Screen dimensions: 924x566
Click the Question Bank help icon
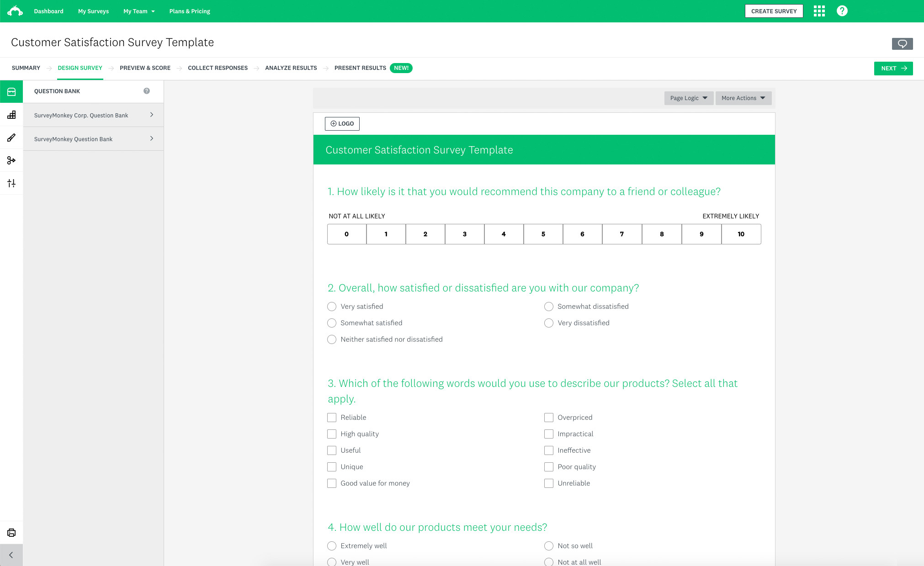coord(147,91)
